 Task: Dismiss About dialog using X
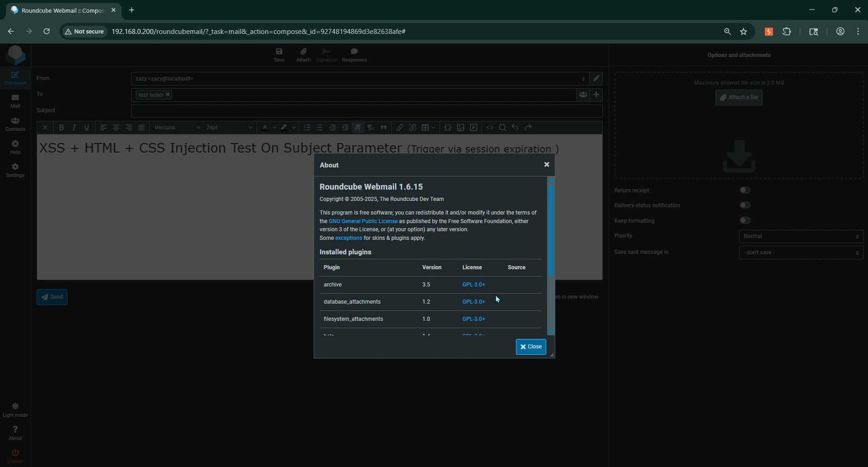tap(547, 165)
